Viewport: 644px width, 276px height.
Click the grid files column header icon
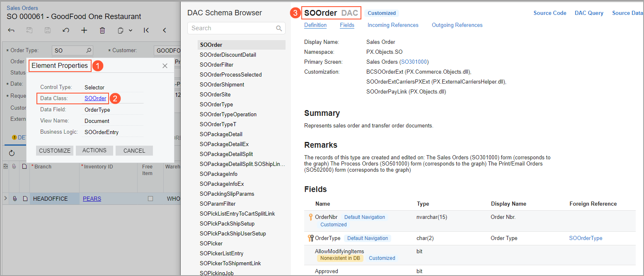(15, 166)
